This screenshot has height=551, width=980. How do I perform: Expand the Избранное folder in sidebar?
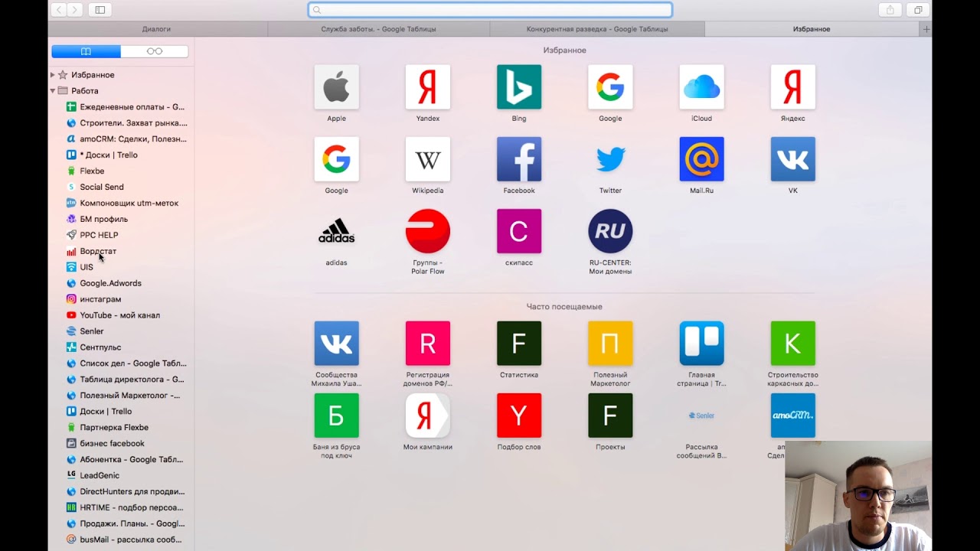coord(52,75)
